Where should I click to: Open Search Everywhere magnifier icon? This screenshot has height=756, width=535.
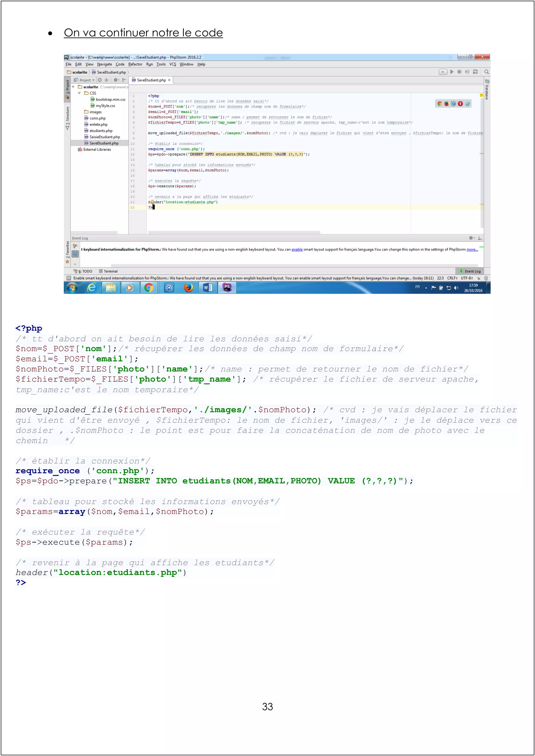pyautogui.click(x=486, y=72)
